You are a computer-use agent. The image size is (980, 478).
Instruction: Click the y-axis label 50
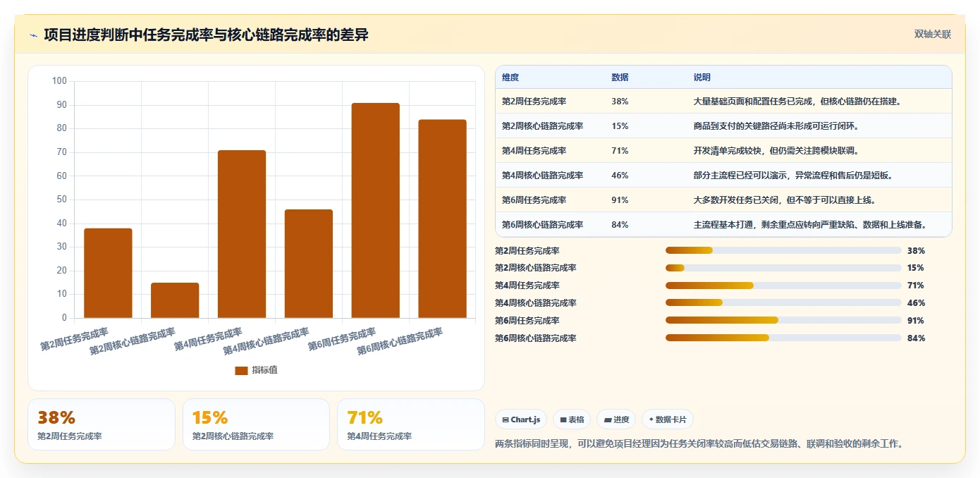(62, 200)
